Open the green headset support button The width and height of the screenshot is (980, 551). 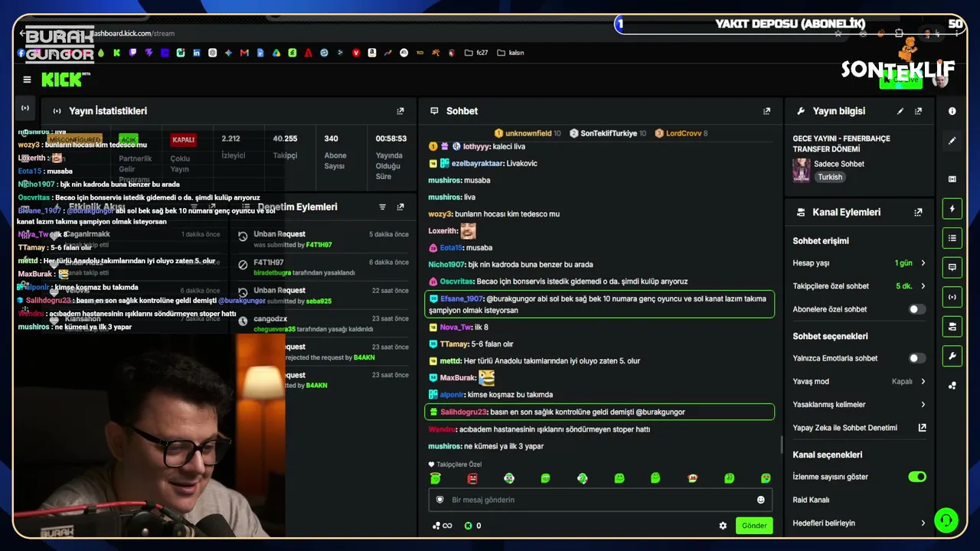pos(946,520)
